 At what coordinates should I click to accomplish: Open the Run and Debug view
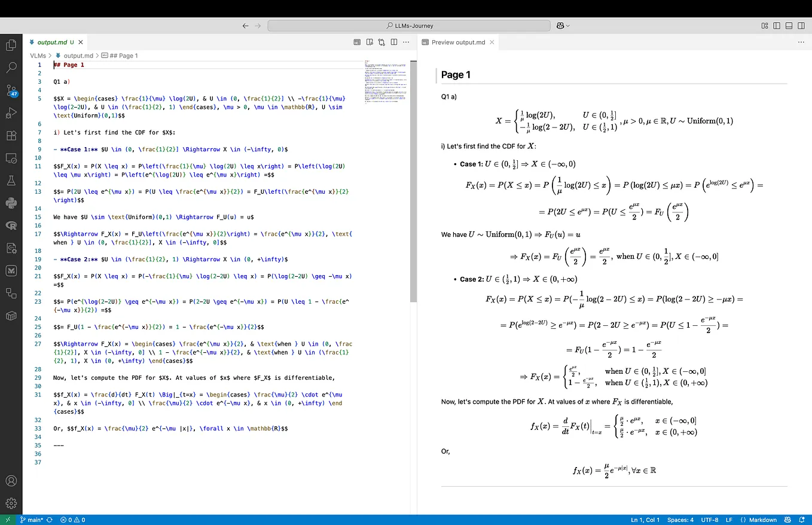click(11, 113)
